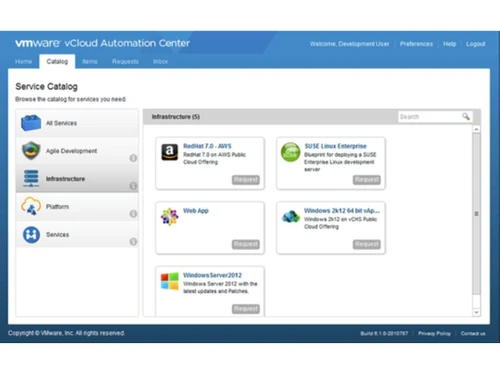Screen dimensions: 500x375
Task: Click the Contact us footer link
Action: (473, 333)
